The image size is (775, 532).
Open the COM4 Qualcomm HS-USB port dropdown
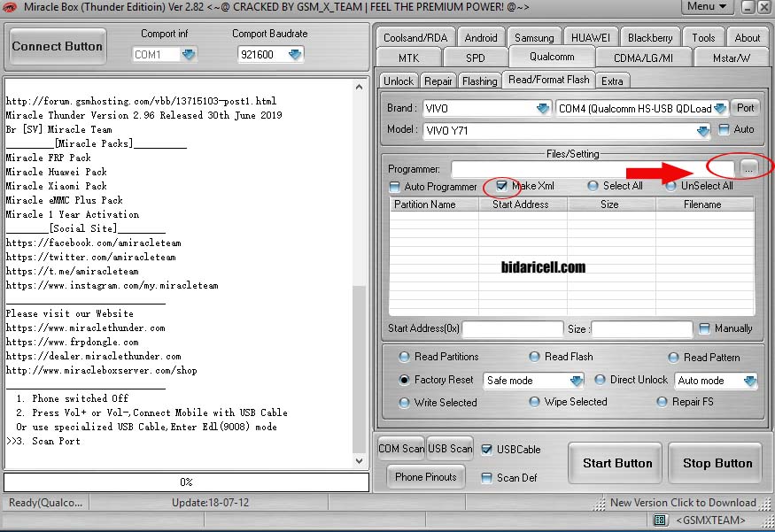[x=720, y=108]
